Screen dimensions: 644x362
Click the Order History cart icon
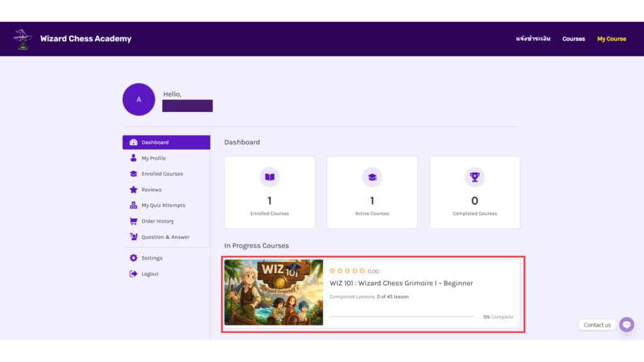[133, 221]
